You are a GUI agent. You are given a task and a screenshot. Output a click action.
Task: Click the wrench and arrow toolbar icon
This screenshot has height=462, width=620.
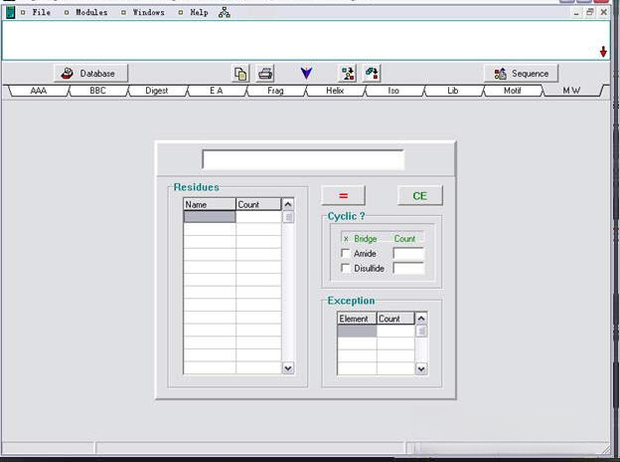372,74
